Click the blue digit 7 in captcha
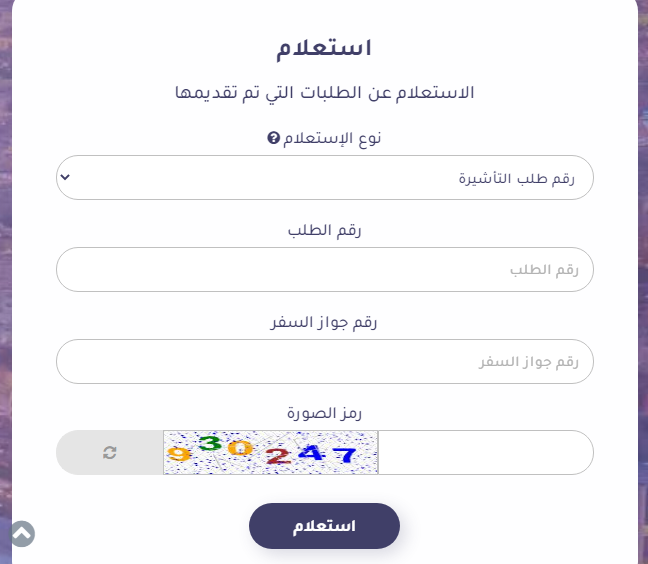The height and width of the screenshot is (564, 648). (345, 455)
